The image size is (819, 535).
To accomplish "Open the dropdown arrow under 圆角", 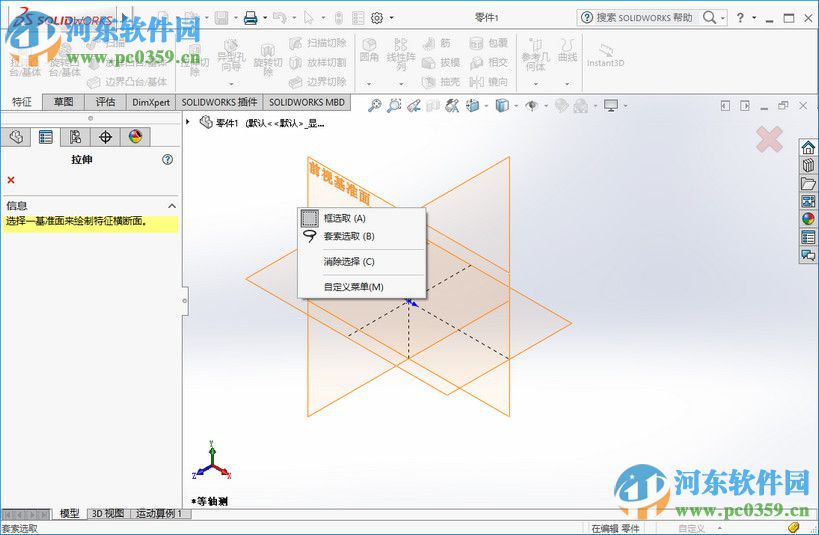I will tap(369, 84).
